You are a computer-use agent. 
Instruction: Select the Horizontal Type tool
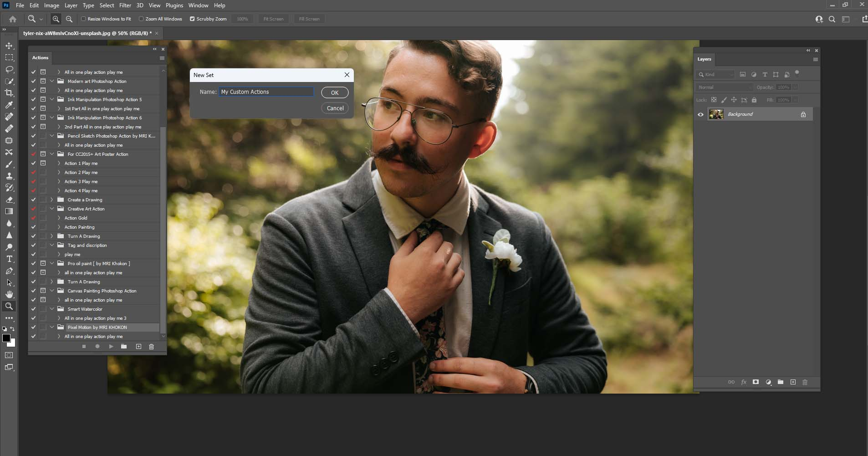9,259
